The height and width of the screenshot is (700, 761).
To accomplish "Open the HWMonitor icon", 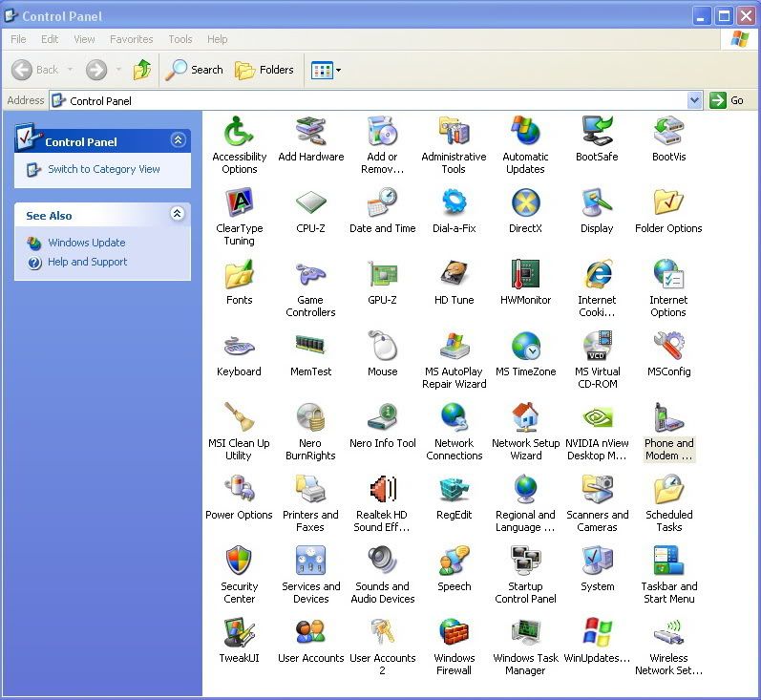I will pos(525,274).
